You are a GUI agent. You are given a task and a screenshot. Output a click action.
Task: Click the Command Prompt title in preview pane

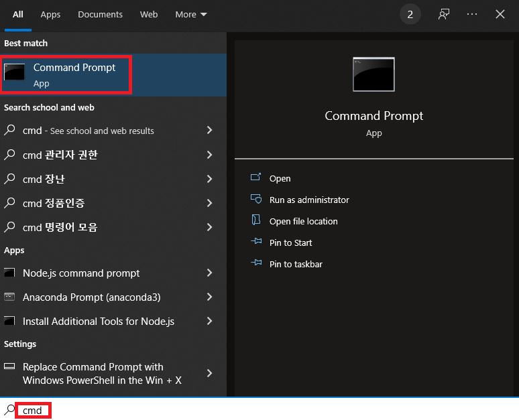(x=373, y=116)
